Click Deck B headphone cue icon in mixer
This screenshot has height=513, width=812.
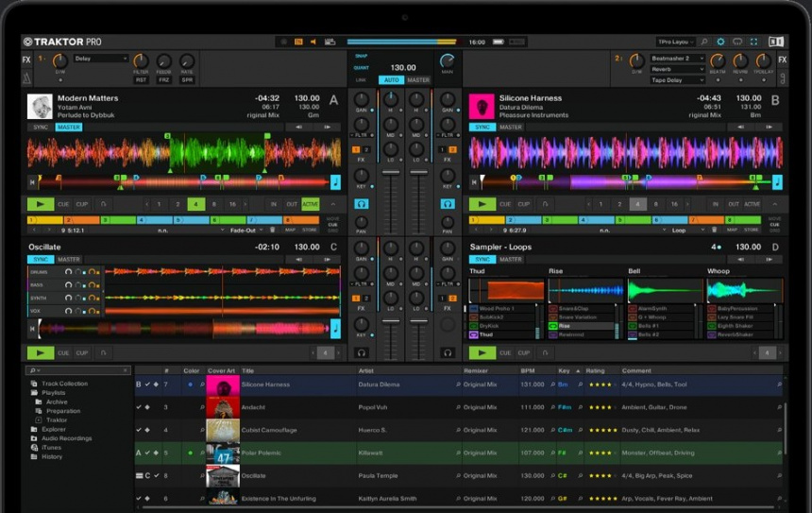pyautogui.click(x=448, y=204)
